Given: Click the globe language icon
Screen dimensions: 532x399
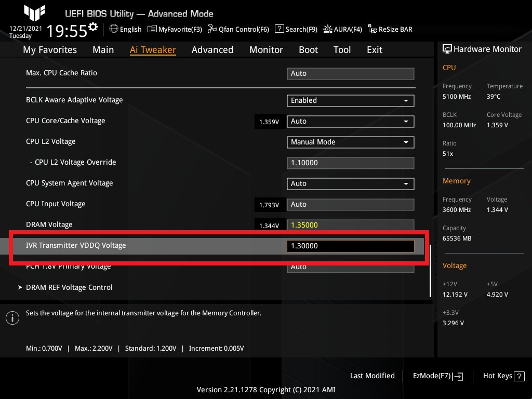Looking at the screenshot, I should click(114, 29).
